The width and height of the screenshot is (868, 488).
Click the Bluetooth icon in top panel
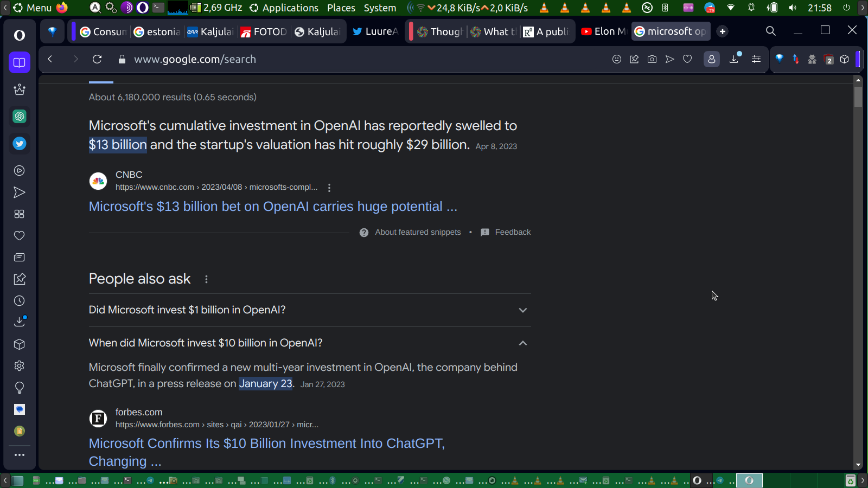665,8
